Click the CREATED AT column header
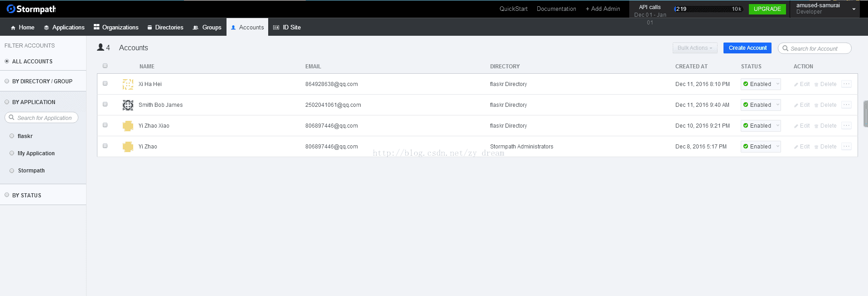The height and width of the screenshot is (296, 868). pos(691,67)
